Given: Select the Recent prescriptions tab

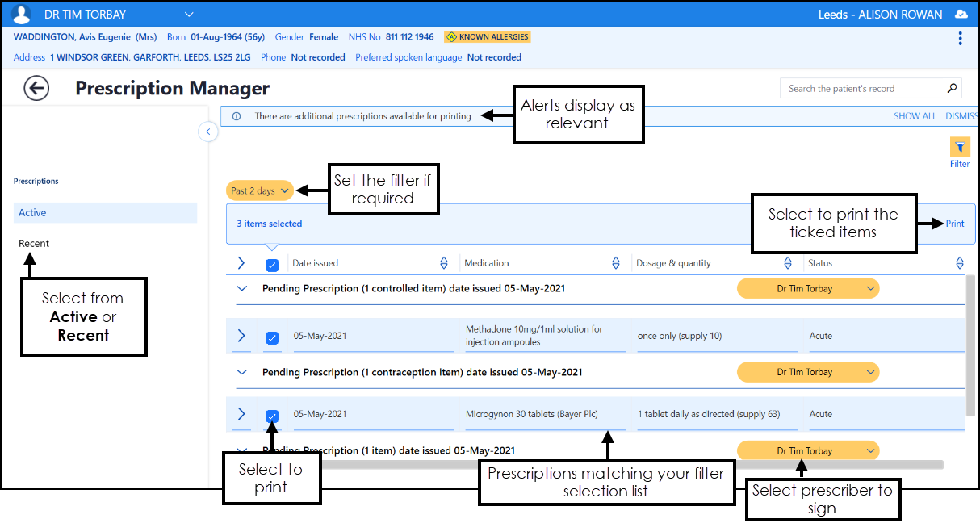Looking at the screenshot, I should coord(34,243).
